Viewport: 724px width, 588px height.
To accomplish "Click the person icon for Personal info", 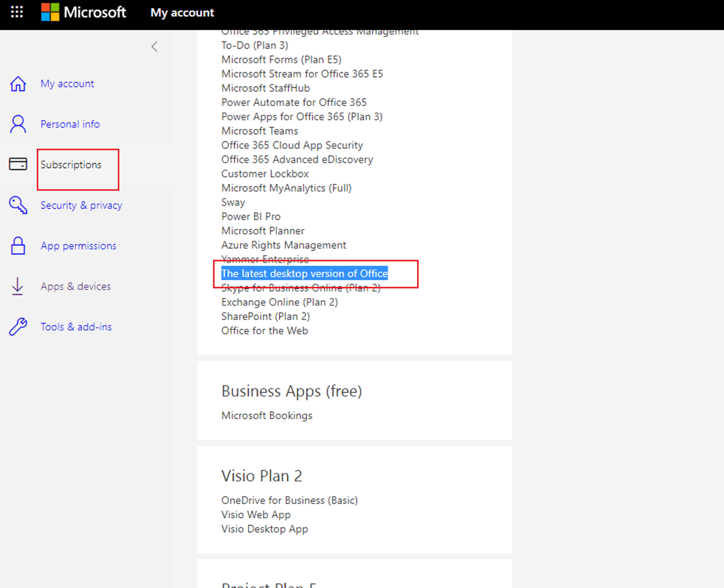I will (18, 124).
